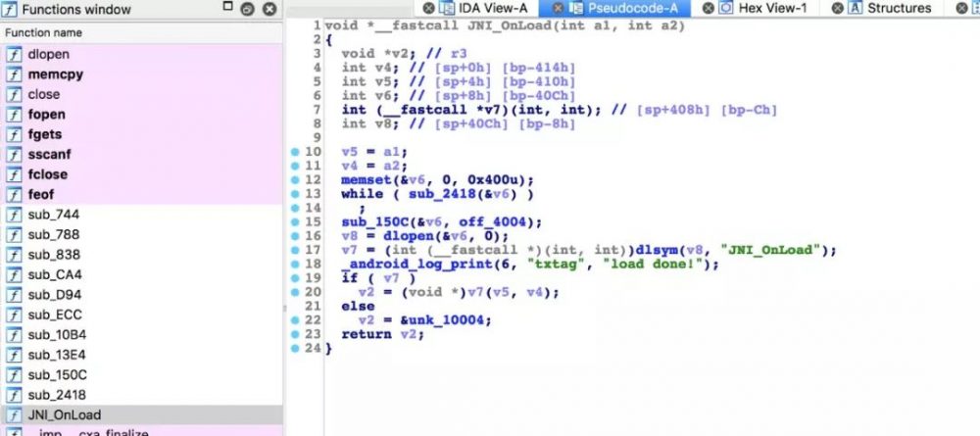Select sub_D94 in the functions list
Screen dimensions: 980x436
(141, 294)
